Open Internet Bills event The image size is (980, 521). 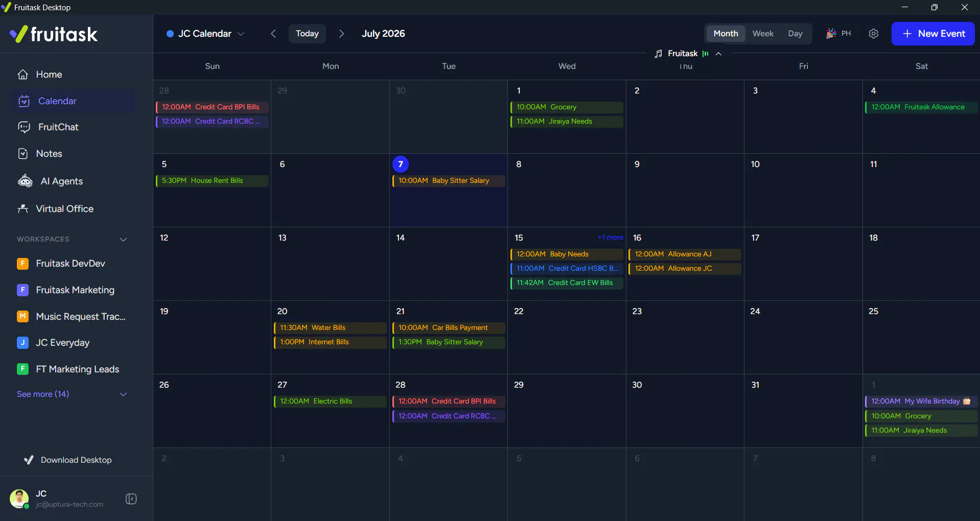(330, 342)
